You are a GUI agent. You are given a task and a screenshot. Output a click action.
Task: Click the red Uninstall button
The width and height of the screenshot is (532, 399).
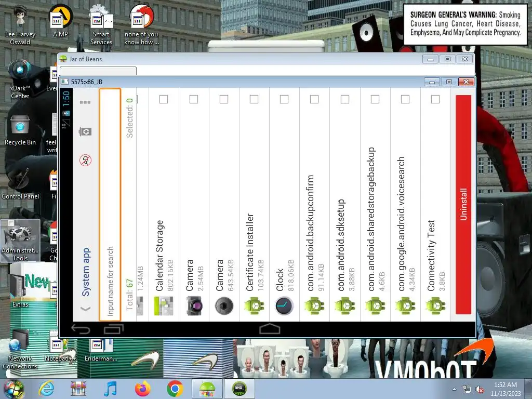coord(463,204)
